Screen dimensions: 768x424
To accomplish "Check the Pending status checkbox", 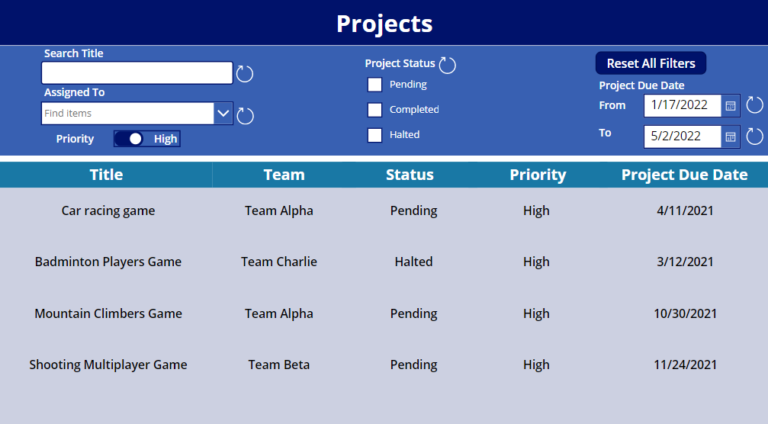I will point(375,85).
